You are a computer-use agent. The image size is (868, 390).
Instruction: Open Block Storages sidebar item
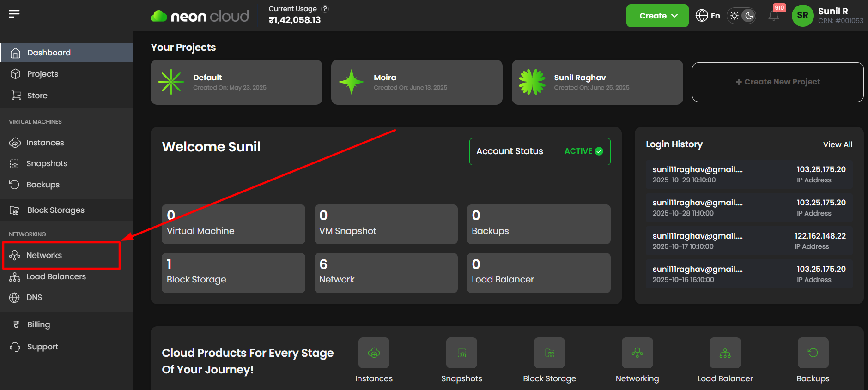(x=55, y=210)
